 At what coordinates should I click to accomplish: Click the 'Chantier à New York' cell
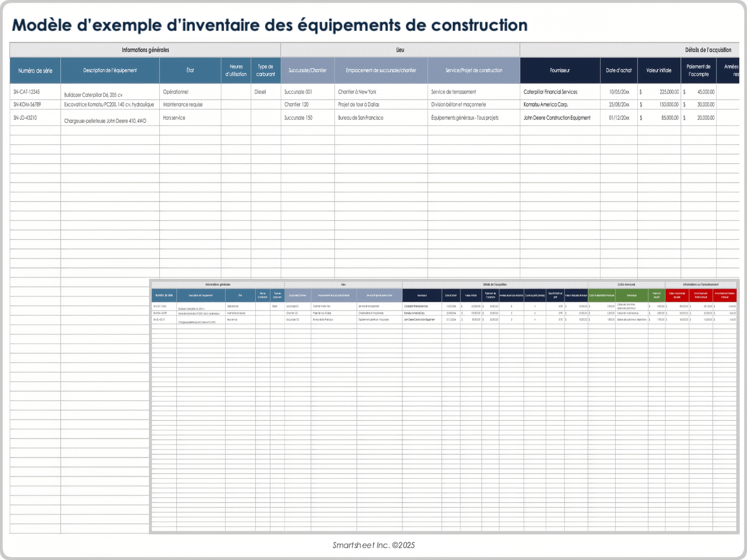[x=381, y=92]
